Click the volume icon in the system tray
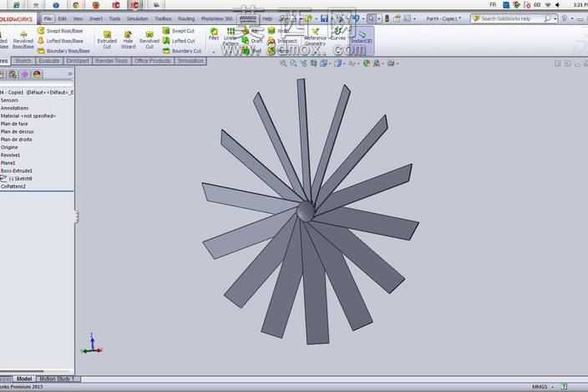Image resolution: width=588 pixels, height=392 pixels. point(558,5)
